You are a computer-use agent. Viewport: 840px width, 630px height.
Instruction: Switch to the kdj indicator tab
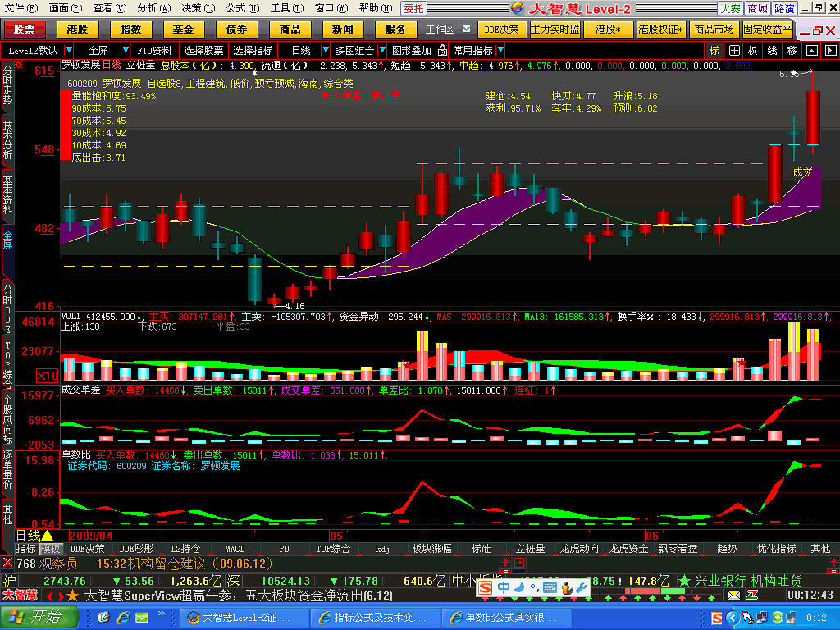point(382,549)
